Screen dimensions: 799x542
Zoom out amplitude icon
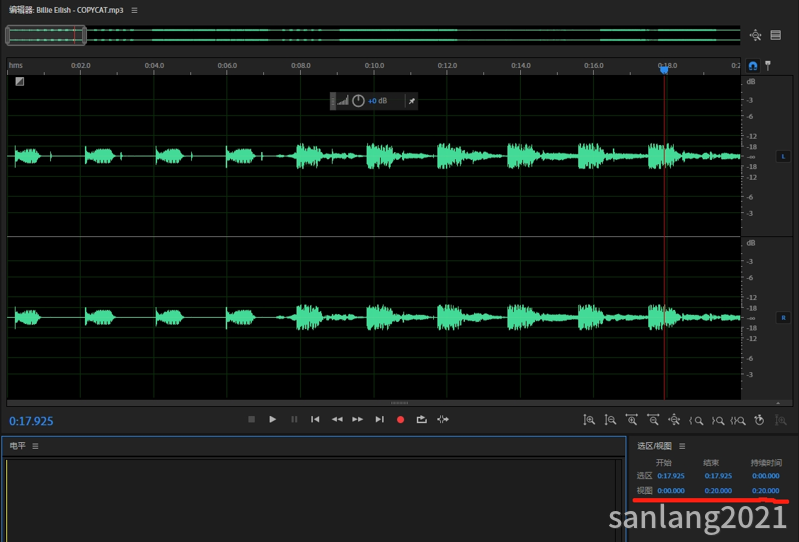[610, 420]
